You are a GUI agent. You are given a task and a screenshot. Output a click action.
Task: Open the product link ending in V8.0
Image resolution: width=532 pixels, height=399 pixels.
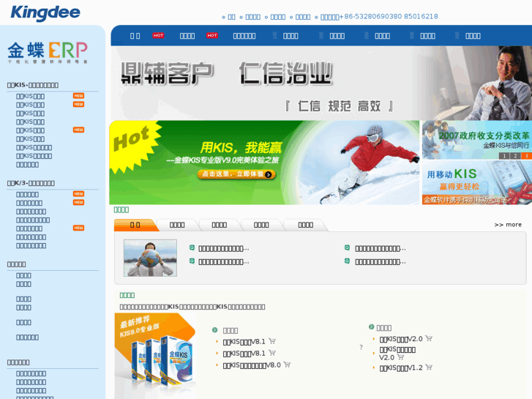pyautogui.click(x=252, y=365)
